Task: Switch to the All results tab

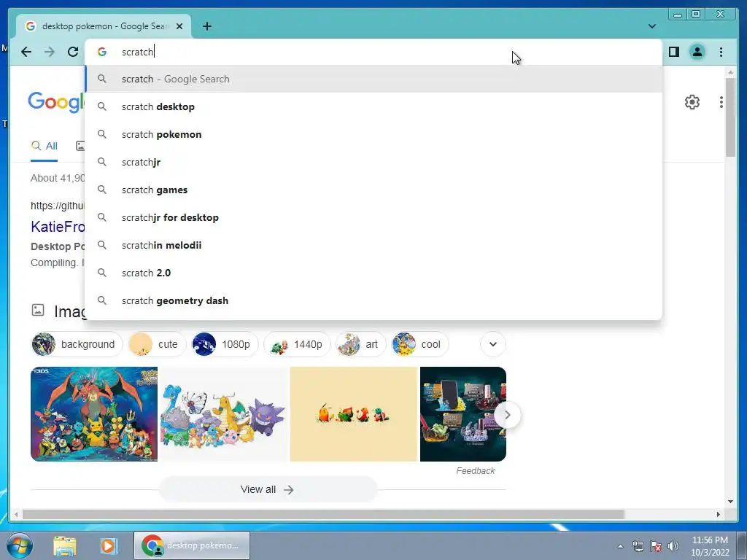Action: (x=44, y=146)
